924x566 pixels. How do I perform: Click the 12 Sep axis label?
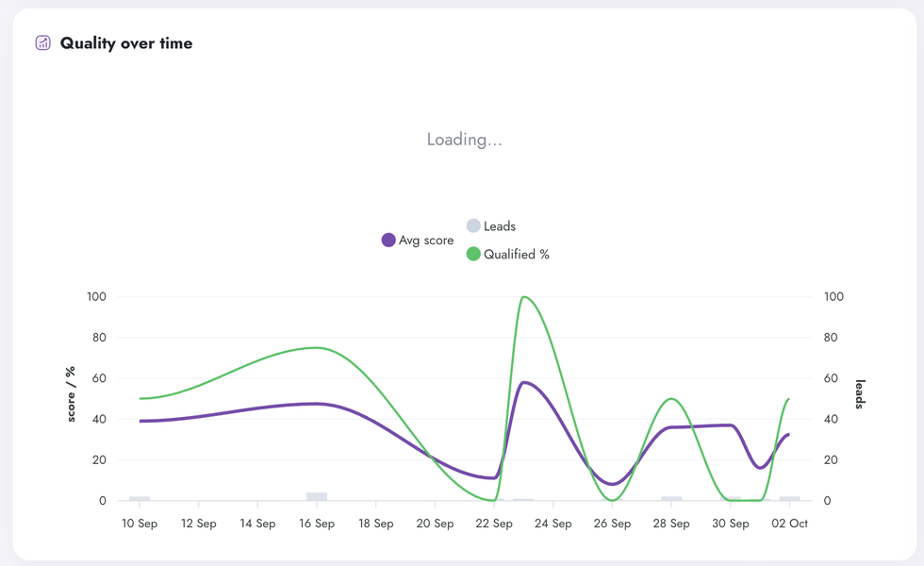[x=199, y=523]
